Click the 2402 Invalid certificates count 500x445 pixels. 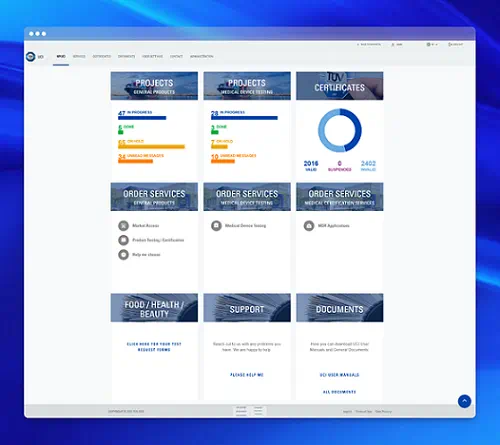click(x=368, y=163)
